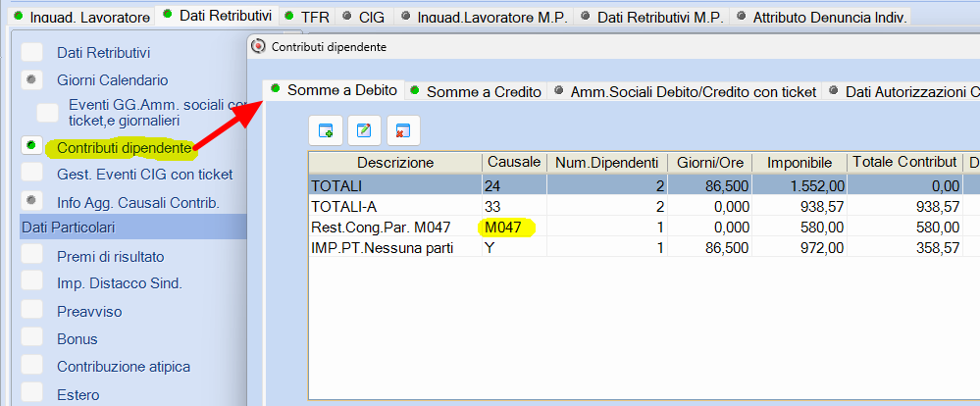Toggle the Giorni Calendario indicator button
Image resolution: width=980 pixels, height=406 pixels.
click(x=31, y=79)
